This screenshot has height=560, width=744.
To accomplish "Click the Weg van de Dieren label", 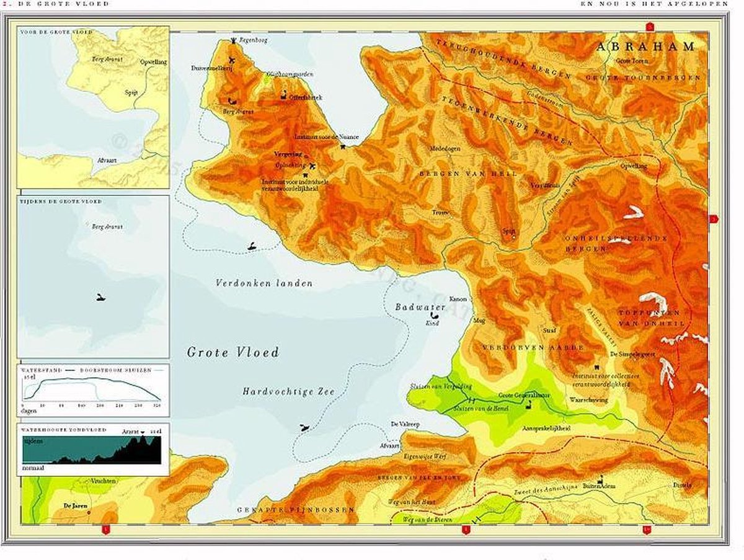I will click(428, 520).
